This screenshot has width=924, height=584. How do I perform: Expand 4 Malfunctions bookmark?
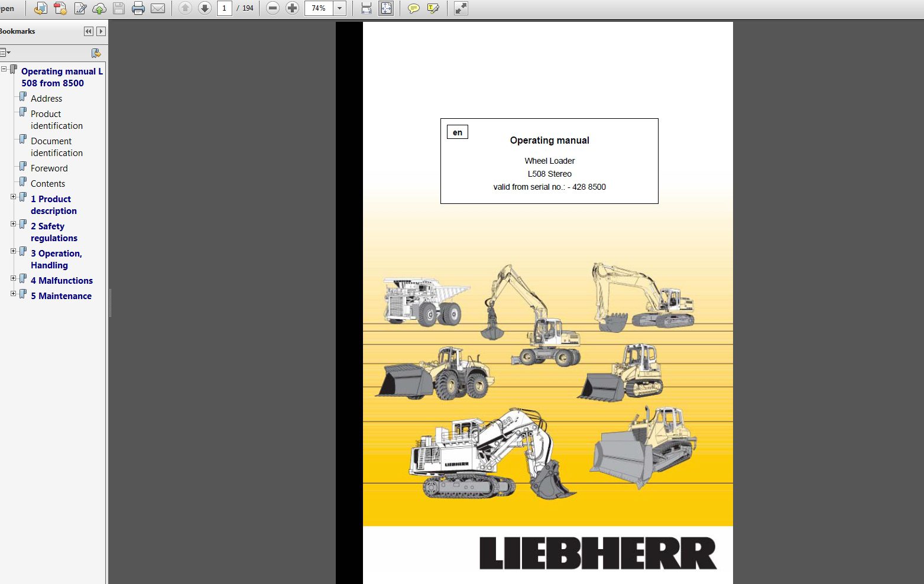(14, 278)
